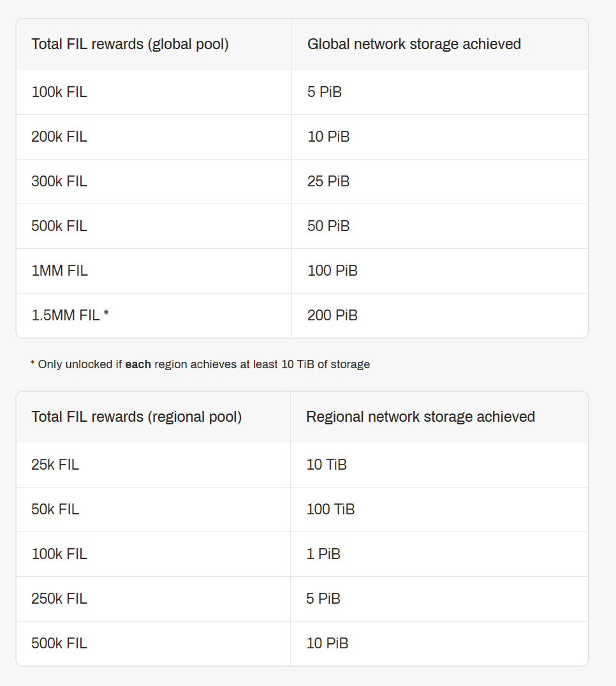Select the 50 PiB storage cell
This screenshot has width=616, height=686.
(328, 226)
